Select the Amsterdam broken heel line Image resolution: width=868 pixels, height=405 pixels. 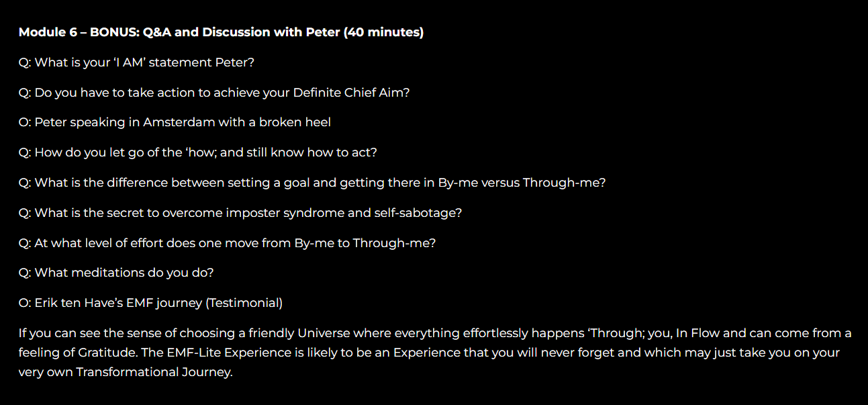click(x=175, y=122)
